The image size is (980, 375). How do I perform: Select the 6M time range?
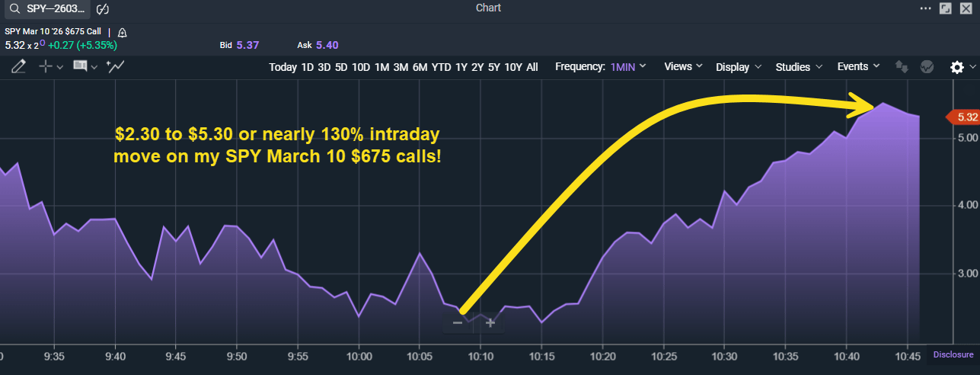[x=420, y=67]
